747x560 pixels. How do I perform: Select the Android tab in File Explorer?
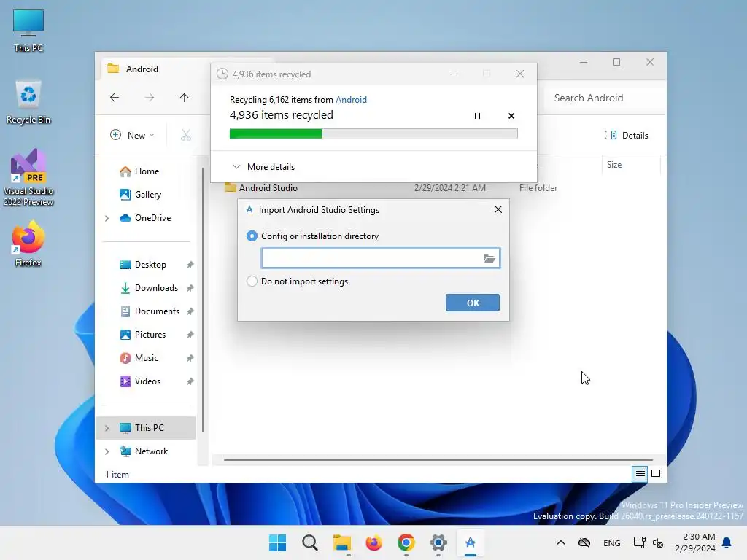coord(155,69)
